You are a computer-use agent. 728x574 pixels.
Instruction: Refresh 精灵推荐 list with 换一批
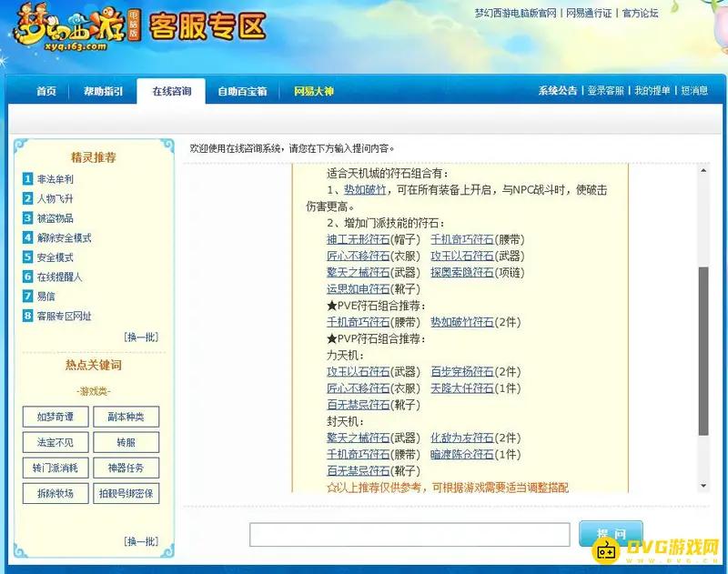141,337
